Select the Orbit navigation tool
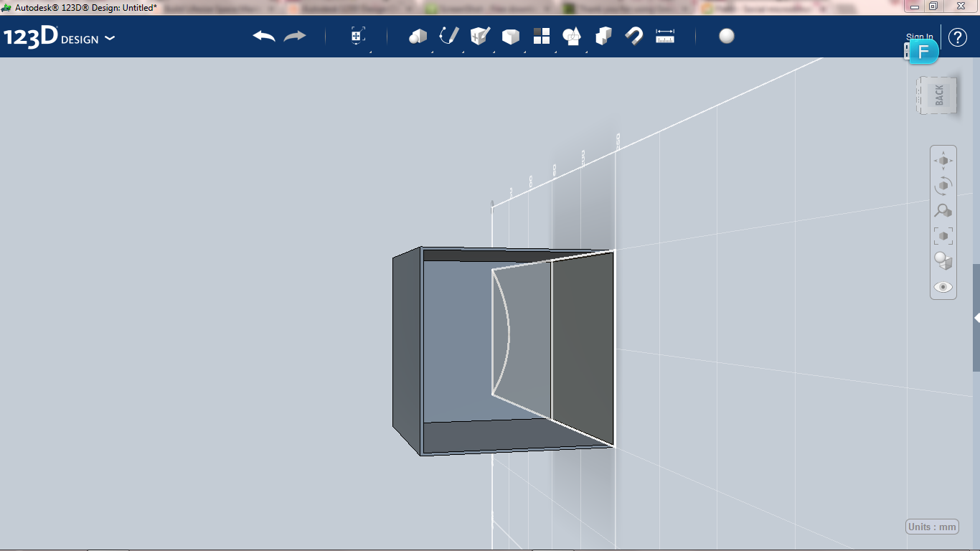 pyautogui.click(x=943, y=186)
